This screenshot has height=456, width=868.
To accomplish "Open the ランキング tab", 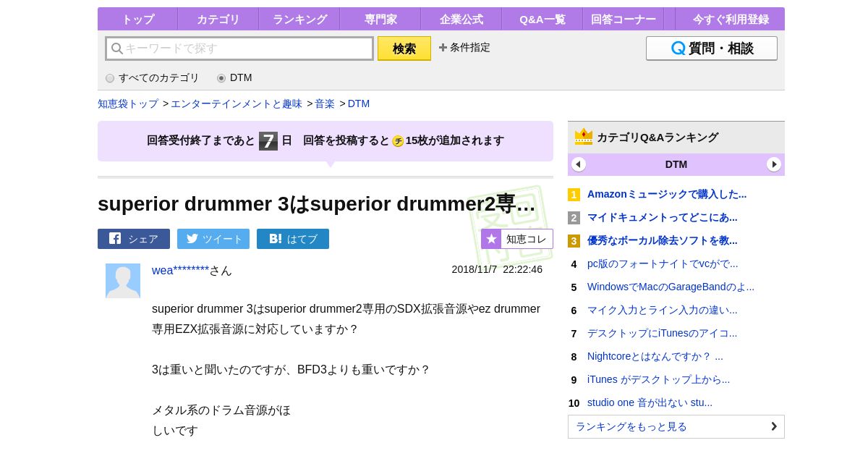I will pyautogui.click(x=299, y=20).
